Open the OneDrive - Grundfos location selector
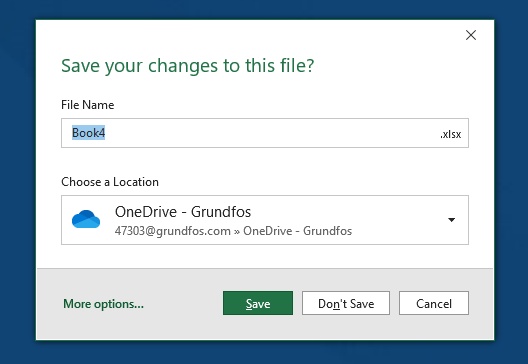This screenshot has height=364, width=528. click(265, 220)
